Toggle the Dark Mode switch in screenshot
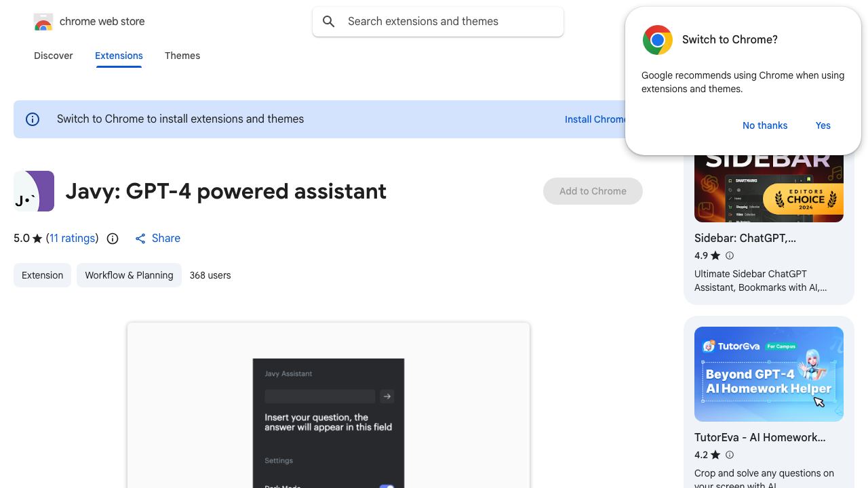Viewport: 868px width, 488px height. coord(387,485)
